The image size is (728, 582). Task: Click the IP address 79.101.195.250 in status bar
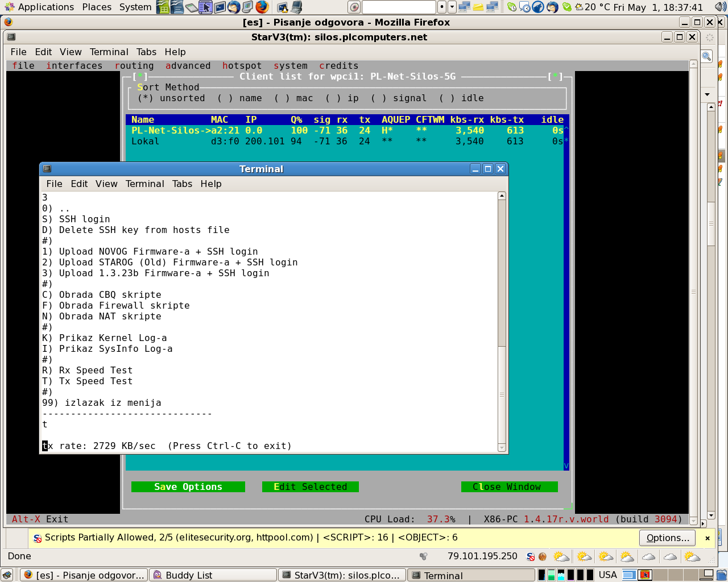click(482, 556)
